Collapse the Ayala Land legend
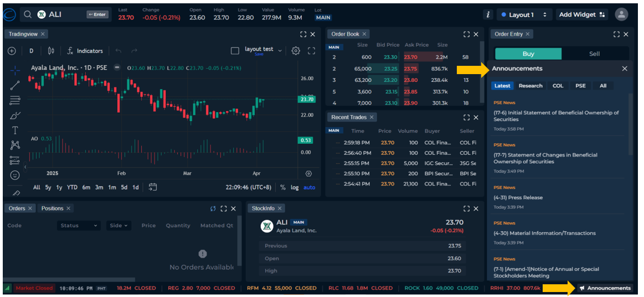The width and height of the screenshot is (644, 297). tap(117, 67)
